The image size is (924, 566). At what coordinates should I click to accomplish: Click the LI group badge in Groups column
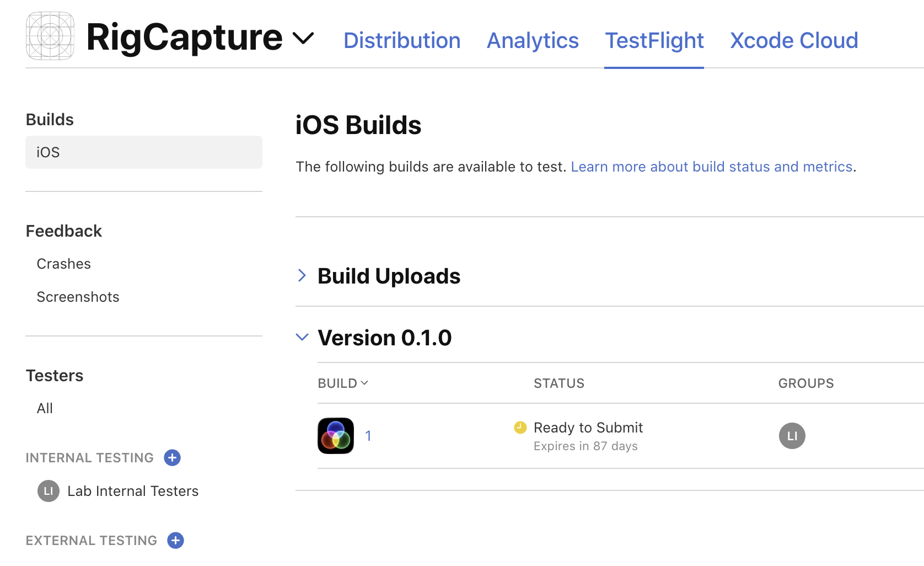792,436
